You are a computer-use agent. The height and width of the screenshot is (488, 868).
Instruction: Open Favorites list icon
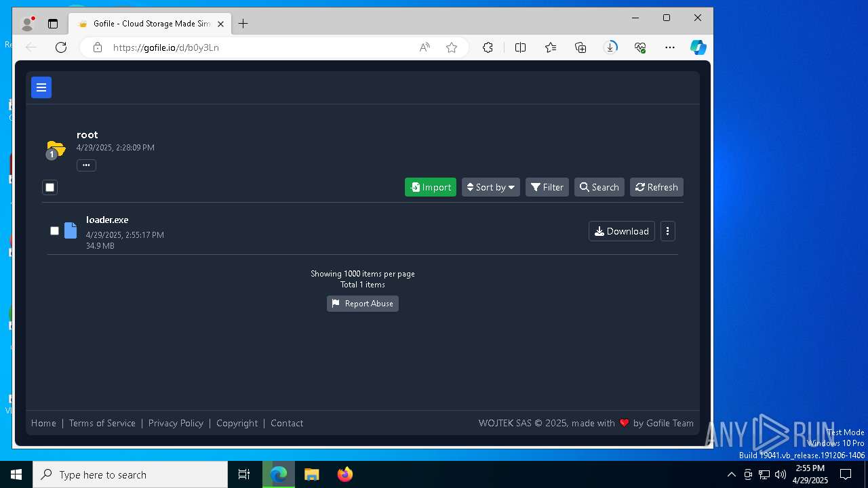551,47
